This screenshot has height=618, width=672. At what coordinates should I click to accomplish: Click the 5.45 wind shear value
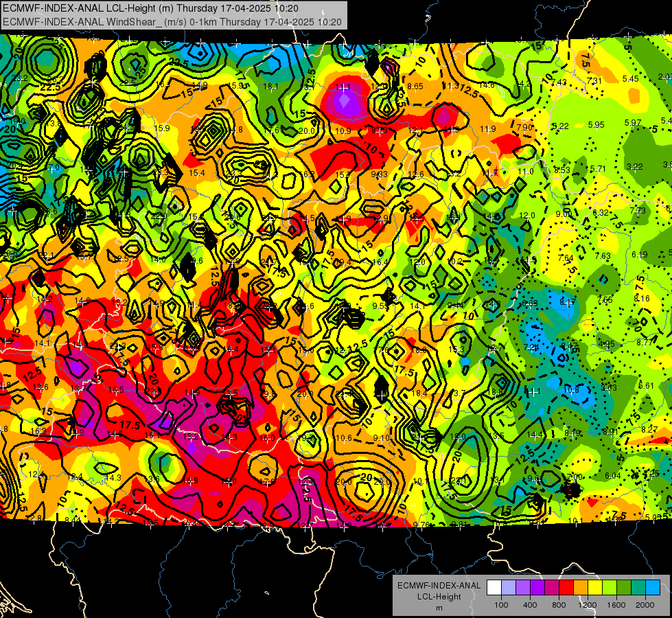point(630,78)
